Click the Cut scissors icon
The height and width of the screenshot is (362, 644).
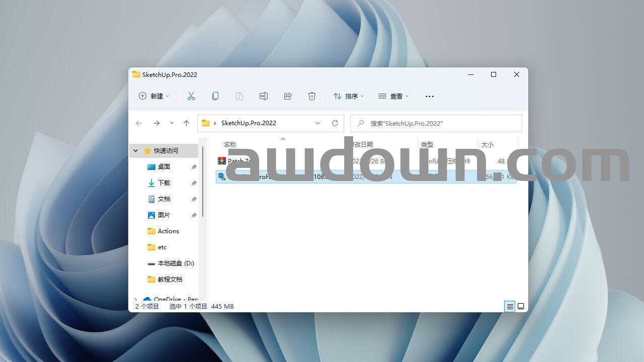(191, 96)
